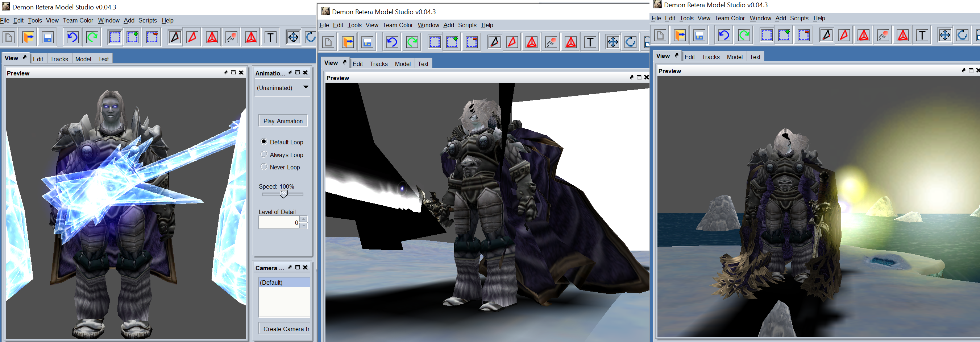Viewport: 980px width, 342px height.
Task: Click the bone/cluster selection icon in middle window
Action: pos(551,42)
